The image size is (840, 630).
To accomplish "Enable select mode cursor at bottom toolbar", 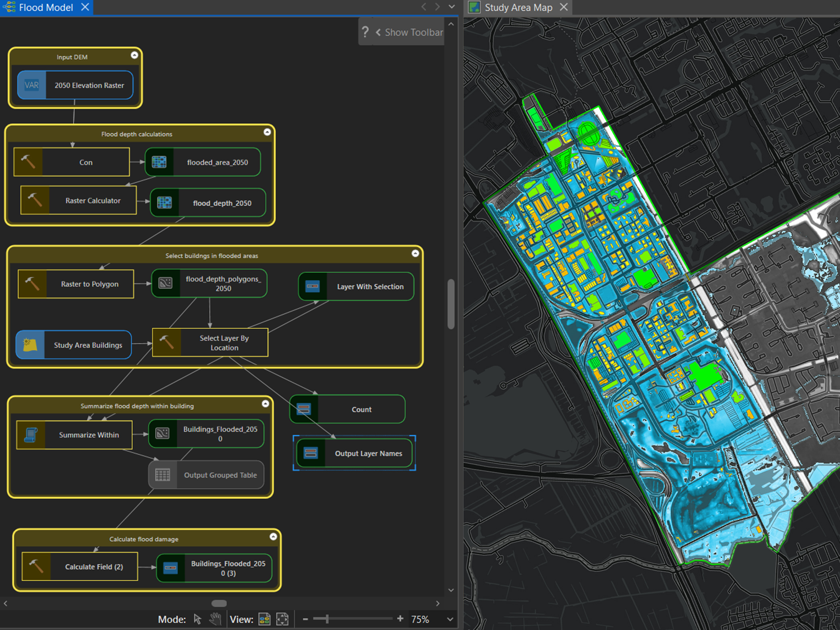I will 198,619.
